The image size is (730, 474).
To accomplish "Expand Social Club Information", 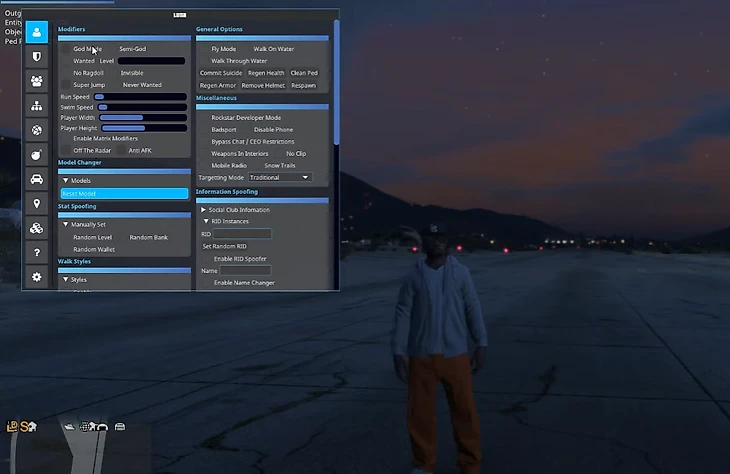I will point(203,210).
